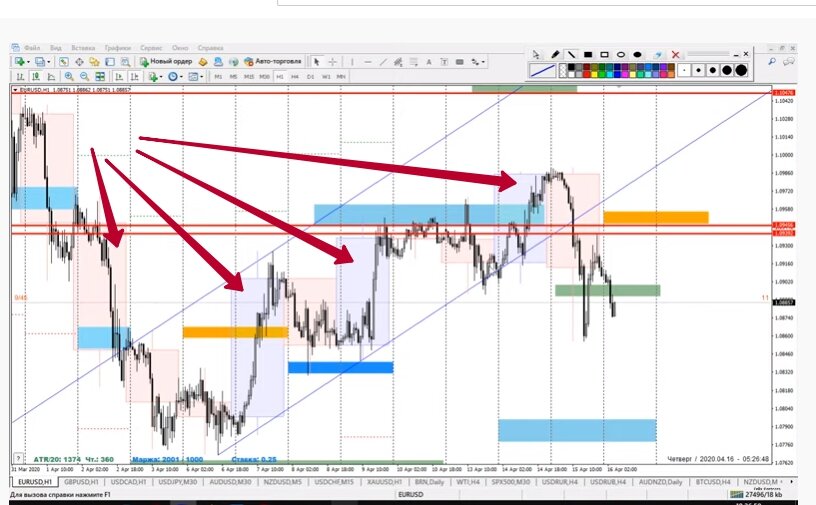Clear drawings with red X
Screen dimensions: 816x505
point(675,54)
